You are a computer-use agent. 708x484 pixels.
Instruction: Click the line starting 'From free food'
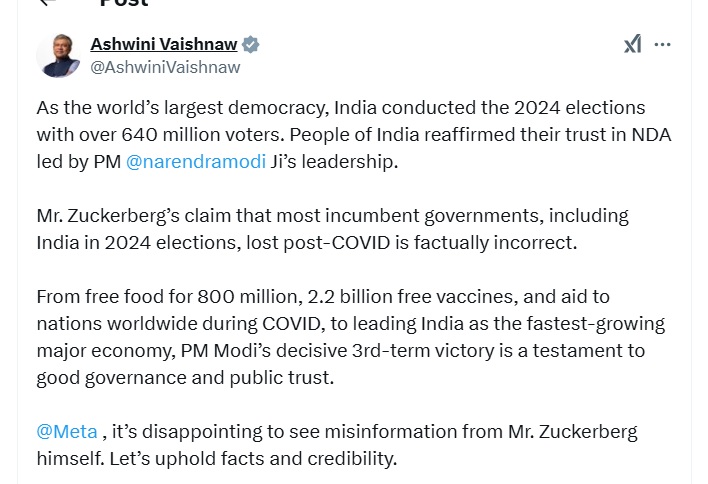tap(323, 297)
